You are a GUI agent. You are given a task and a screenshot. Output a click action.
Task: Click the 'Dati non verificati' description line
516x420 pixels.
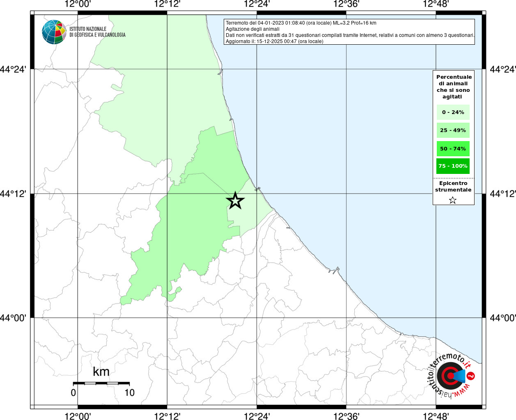(x=350, y=35)
